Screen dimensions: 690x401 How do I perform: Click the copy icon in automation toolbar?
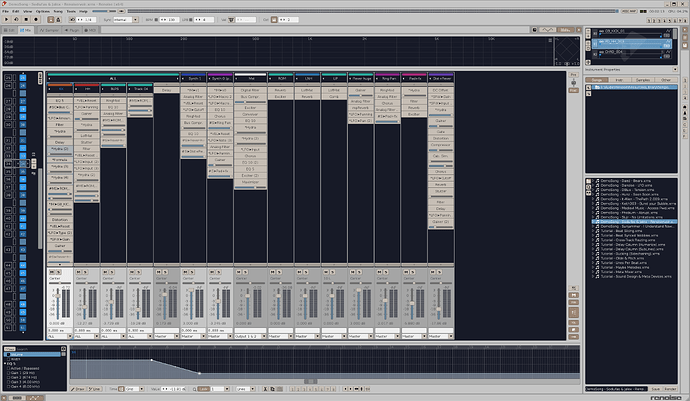coord(272,389)
